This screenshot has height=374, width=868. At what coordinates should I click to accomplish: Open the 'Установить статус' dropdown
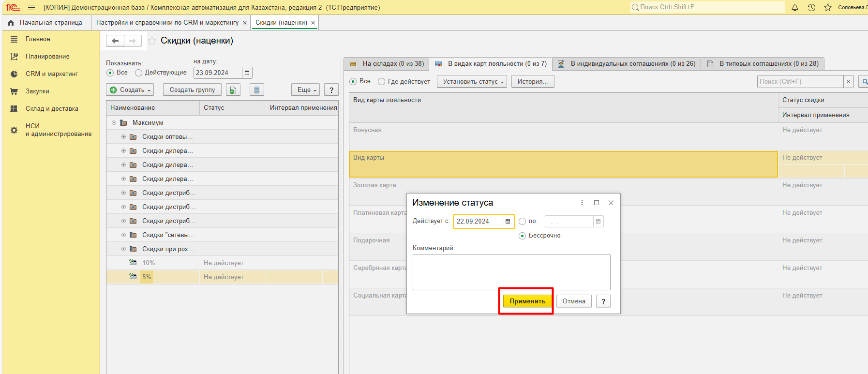click(472, 82)
